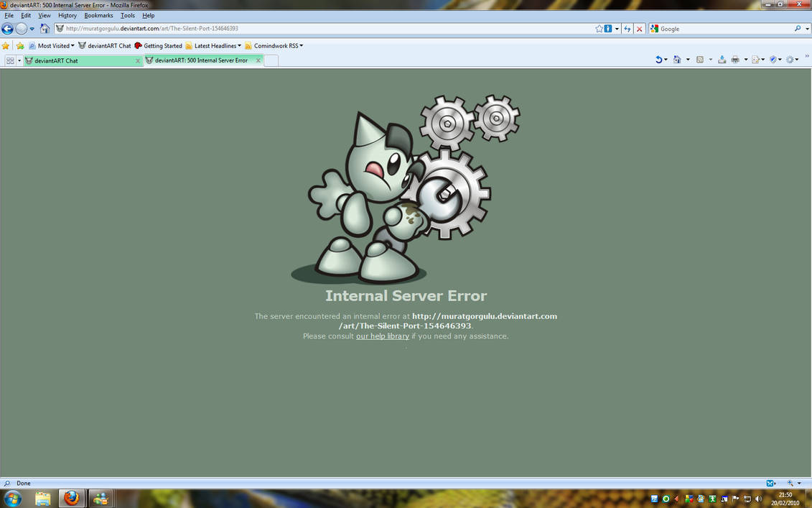
Task: Click the page reload button beside the star
Action: click(x=627, y=29)
